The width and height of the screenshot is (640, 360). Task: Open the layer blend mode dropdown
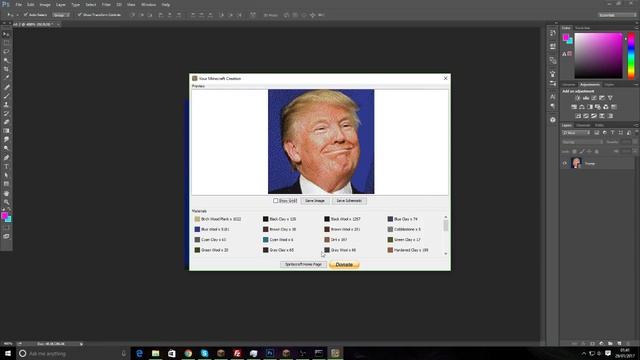(582, 142)
